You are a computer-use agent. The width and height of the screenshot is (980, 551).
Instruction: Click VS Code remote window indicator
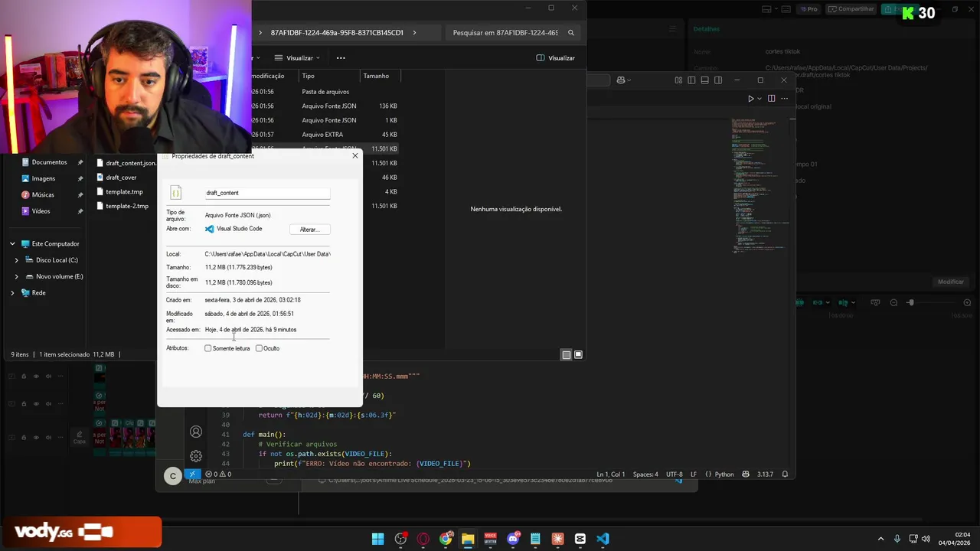pyautogui.click(x=192, y=474)
